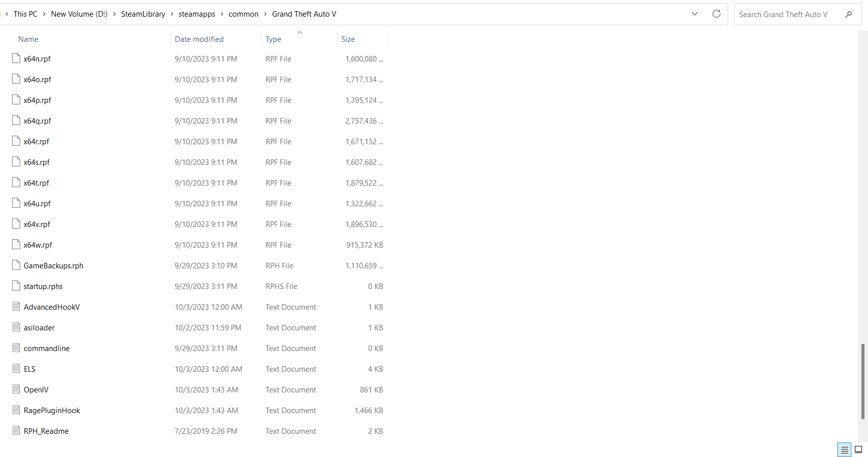Screen dimensions: 868x457
Task: Go up to the common folder breadcrumb
Action: (x=243, y=14)
